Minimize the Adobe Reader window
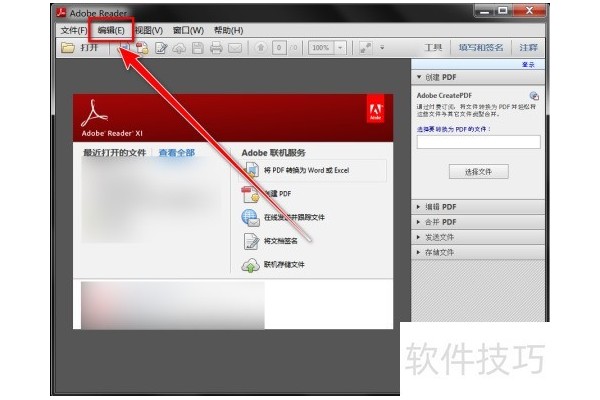This screenshot has height=400, width=600. (x=485, y=11)
